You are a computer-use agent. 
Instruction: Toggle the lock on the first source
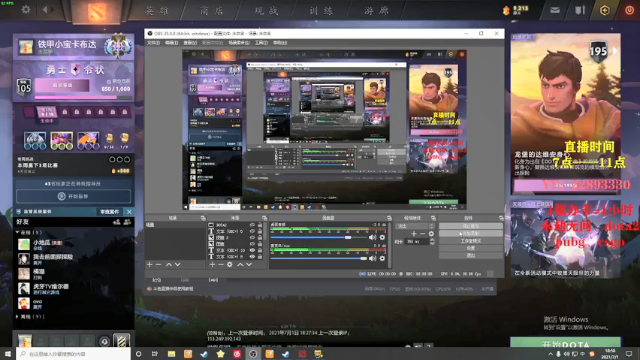click(260, 225)
